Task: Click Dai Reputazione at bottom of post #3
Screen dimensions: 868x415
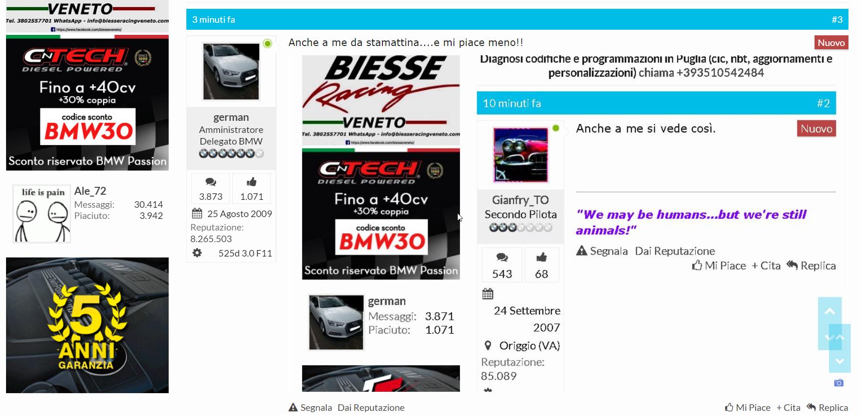Action: 371,408
